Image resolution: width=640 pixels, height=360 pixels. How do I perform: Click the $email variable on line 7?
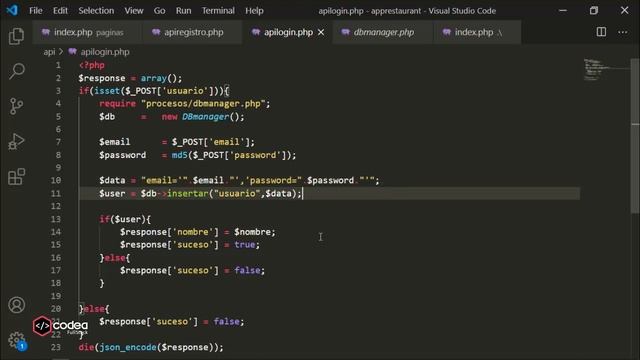(x=115, y=142)
